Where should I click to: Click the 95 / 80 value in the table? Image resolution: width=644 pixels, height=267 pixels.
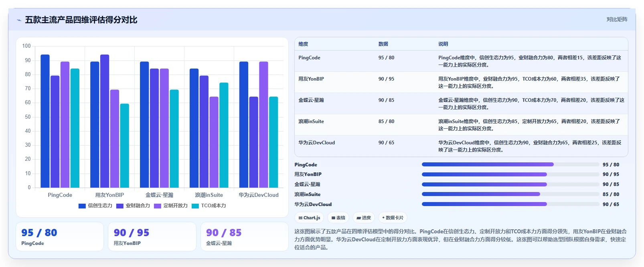pyautogui.click(x=386, y=58)
